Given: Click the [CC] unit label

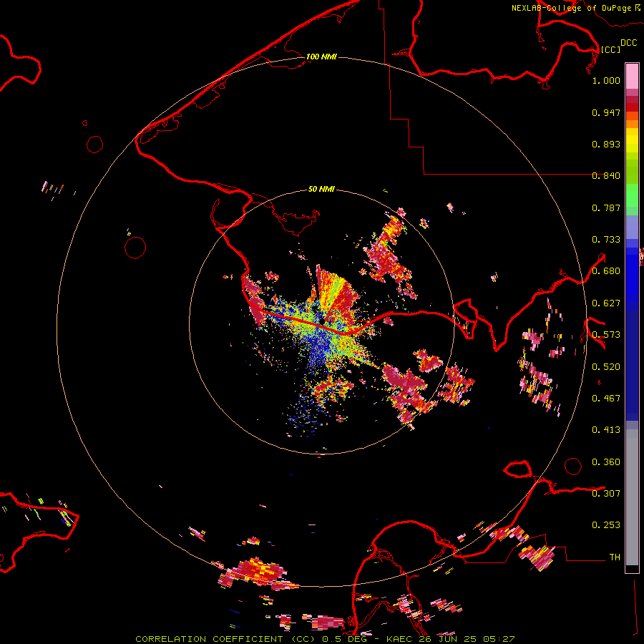Looking at the screenshot, I should pos(610,50).
